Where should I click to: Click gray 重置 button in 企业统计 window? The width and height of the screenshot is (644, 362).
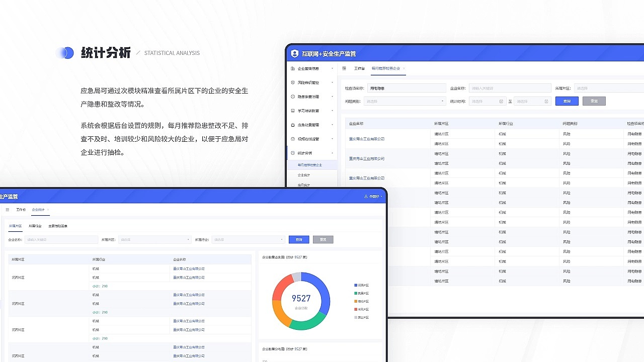pos(323,240)
